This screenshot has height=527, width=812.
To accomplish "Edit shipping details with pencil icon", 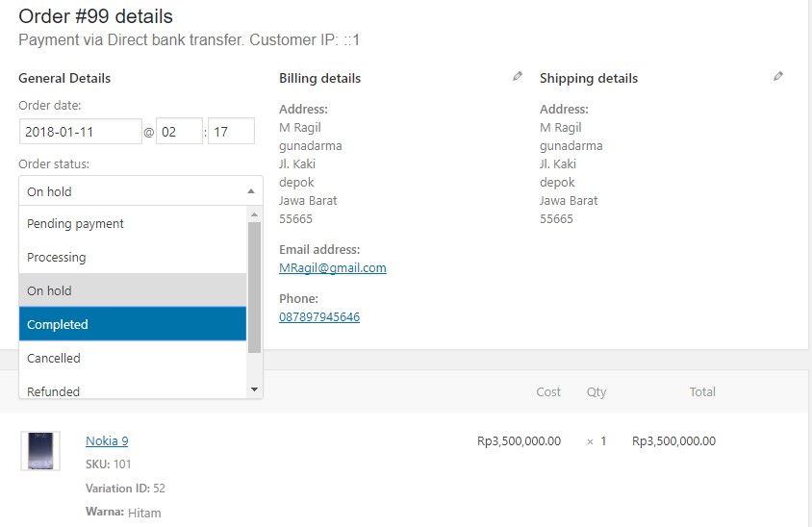I will [x=778, y=77].
